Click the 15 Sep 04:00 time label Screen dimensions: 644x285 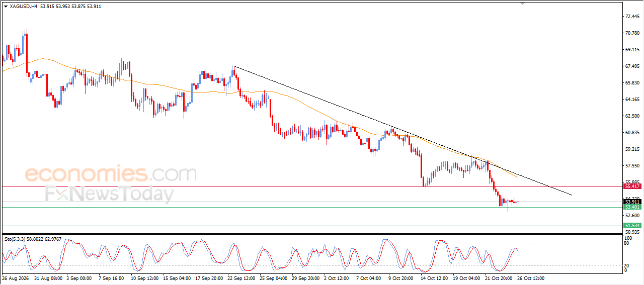click(x=177, y=278)
